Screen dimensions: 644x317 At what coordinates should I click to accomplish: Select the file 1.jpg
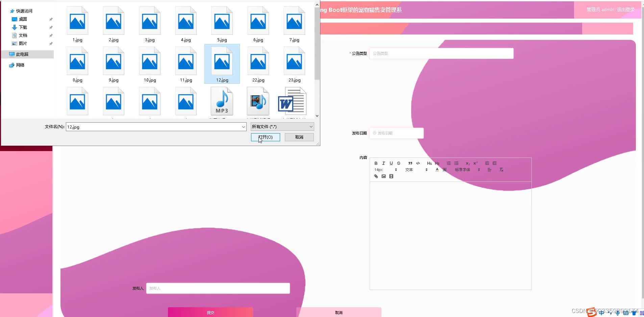(x=77, y=24)
